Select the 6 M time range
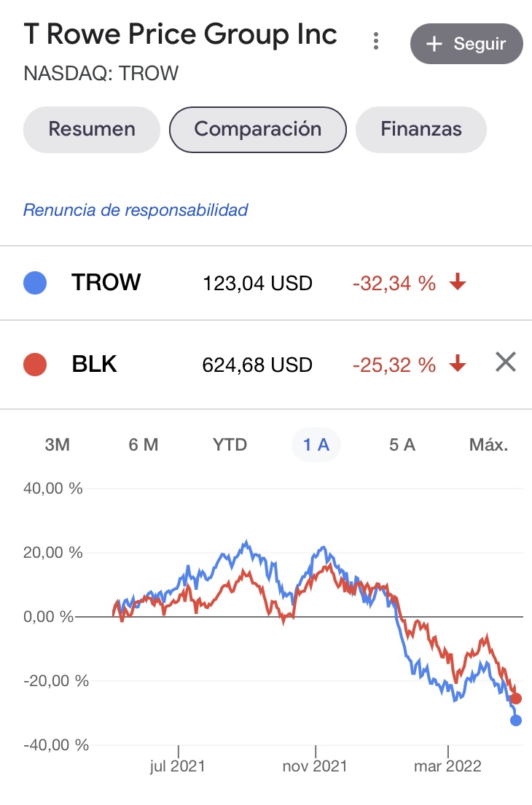This screenshot has height=805, width=532. pos(143,445)
